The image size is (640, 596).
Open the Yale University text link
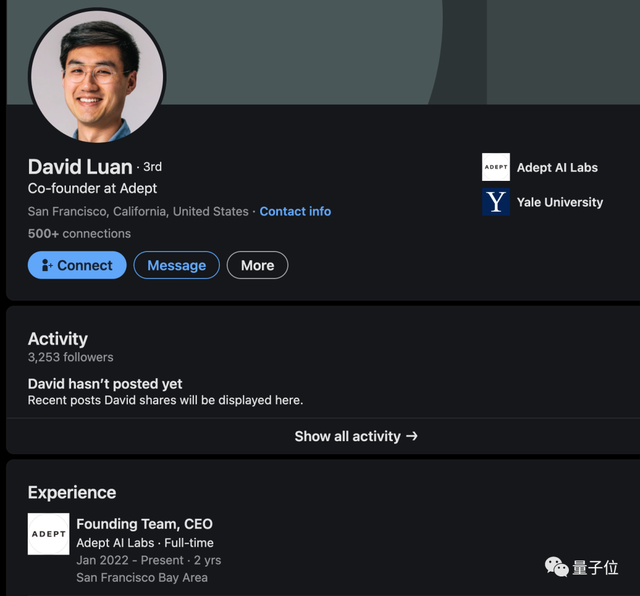559,202
